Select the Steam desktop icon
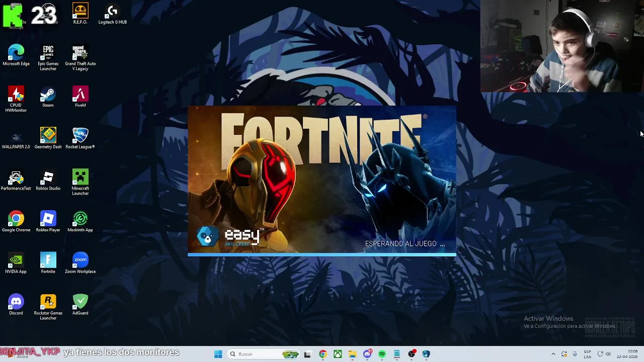This screenshot has width=644, height=362. [48, 97]
